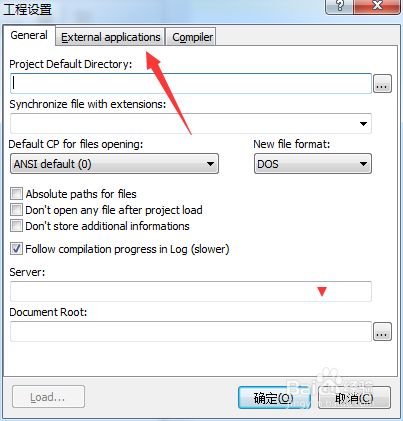This screenshot has width=403, height=421.
Task: Check Don't open any file after project load
Action: pos(16,210)
